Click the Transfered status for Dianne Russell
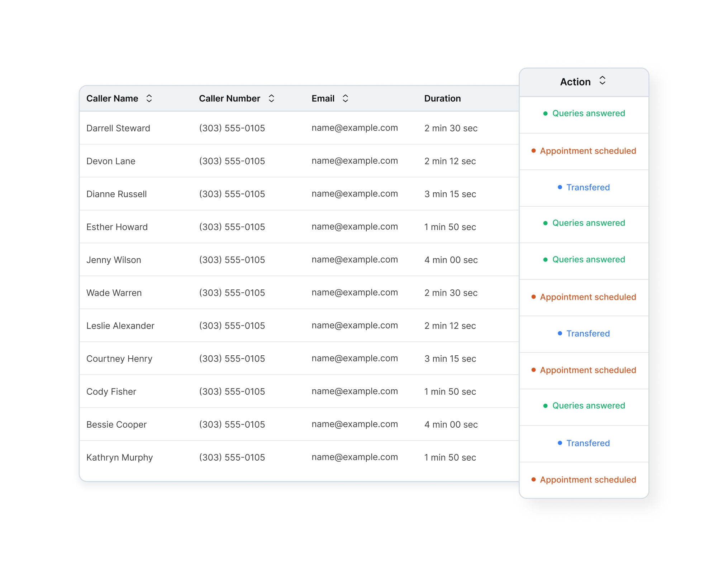728x567 pixels. point(588,187)
